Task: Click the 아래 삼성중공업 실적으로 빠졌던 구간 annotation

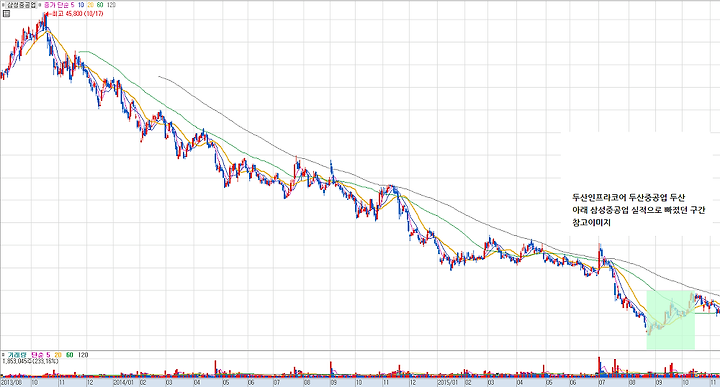Action: click(x=638, y=210)
